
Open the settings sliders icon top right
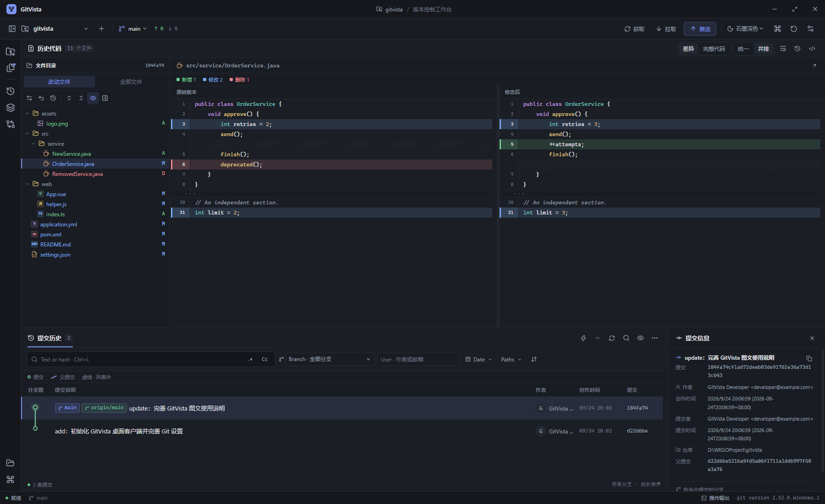[x=810, y=28]
